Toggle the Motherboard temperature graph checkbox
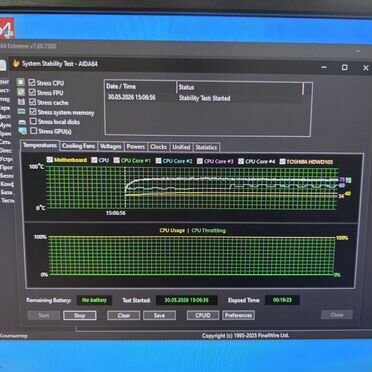 pyautogui.click(x=50, y=160)
